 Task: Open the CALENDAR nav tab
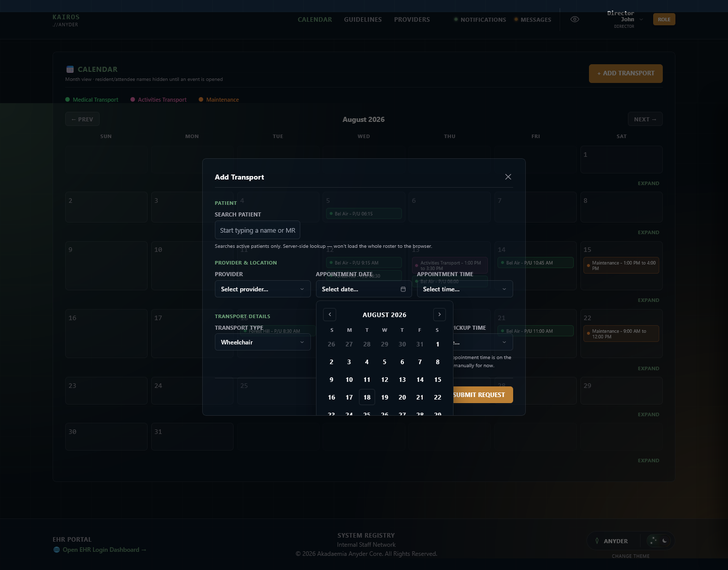315,20
